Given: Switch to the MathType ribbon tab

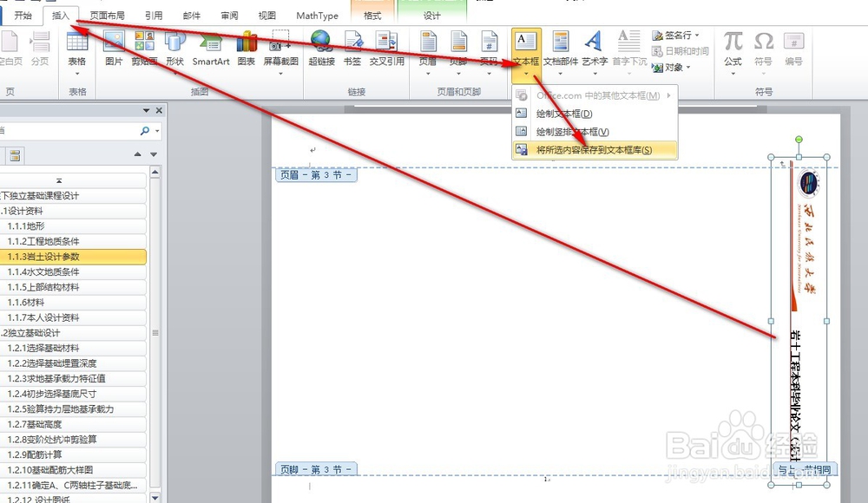Looking at the screenshot, I should tap(316, 14).
